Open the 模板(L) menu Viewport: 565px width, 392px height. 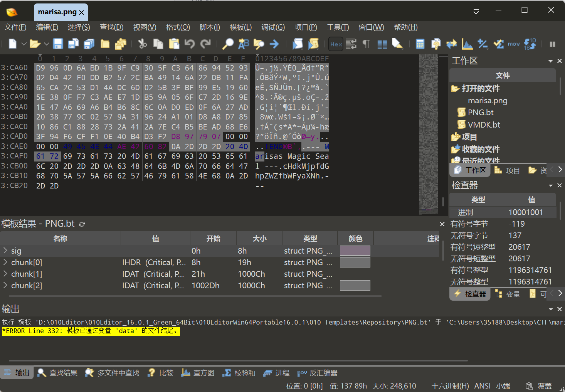(x=240, y=27)
